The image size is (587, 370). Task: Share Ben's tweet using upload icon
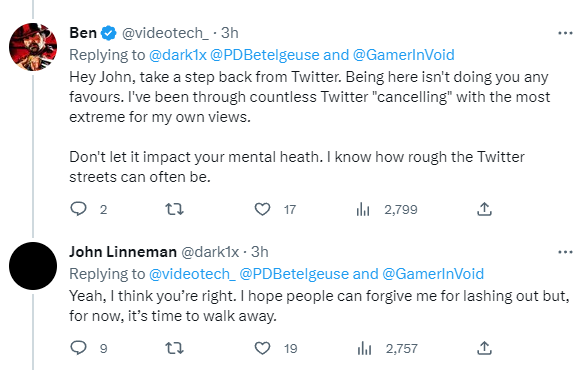[484, 209]
